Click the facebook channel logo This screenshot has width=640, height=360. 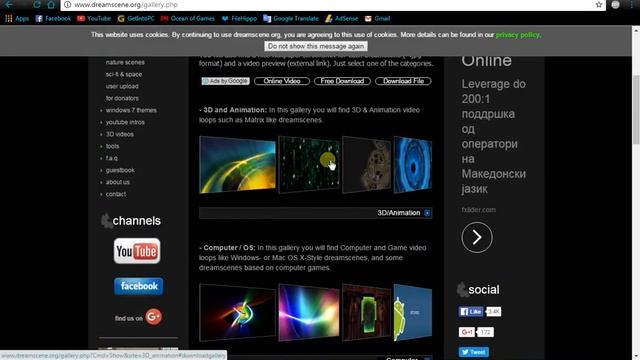[x=138, y=286]
